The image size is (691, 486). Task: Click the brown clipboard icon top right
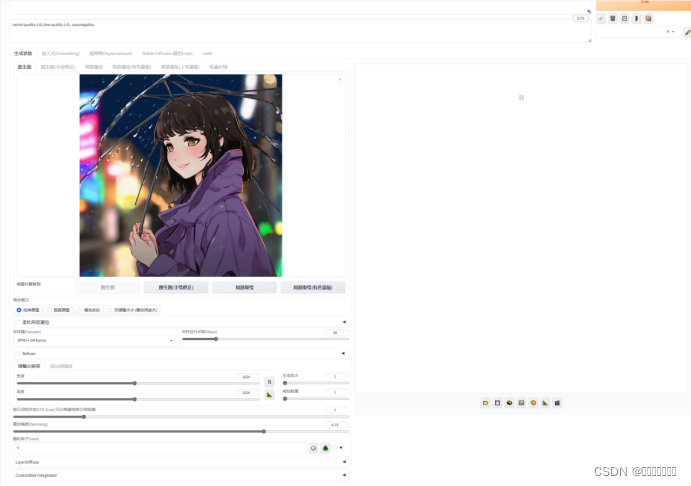pyautogui.click(x=648, y=19)
